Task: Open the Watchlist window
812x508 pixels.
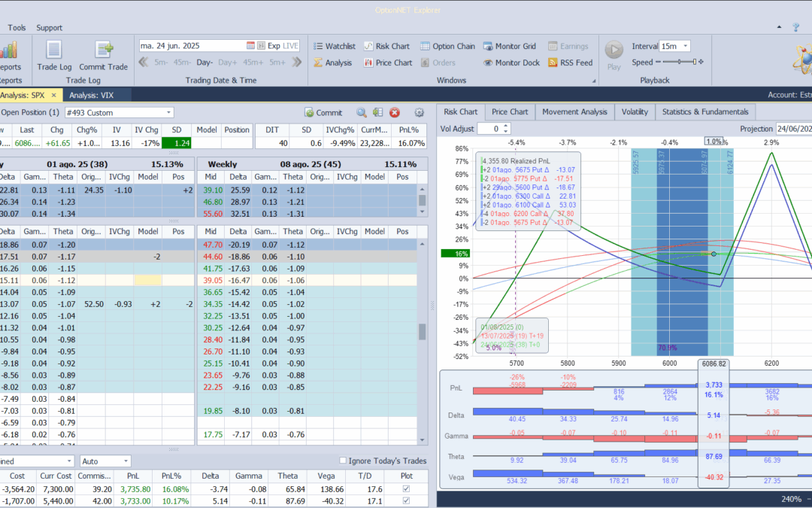Action: [x=334, y=46]
